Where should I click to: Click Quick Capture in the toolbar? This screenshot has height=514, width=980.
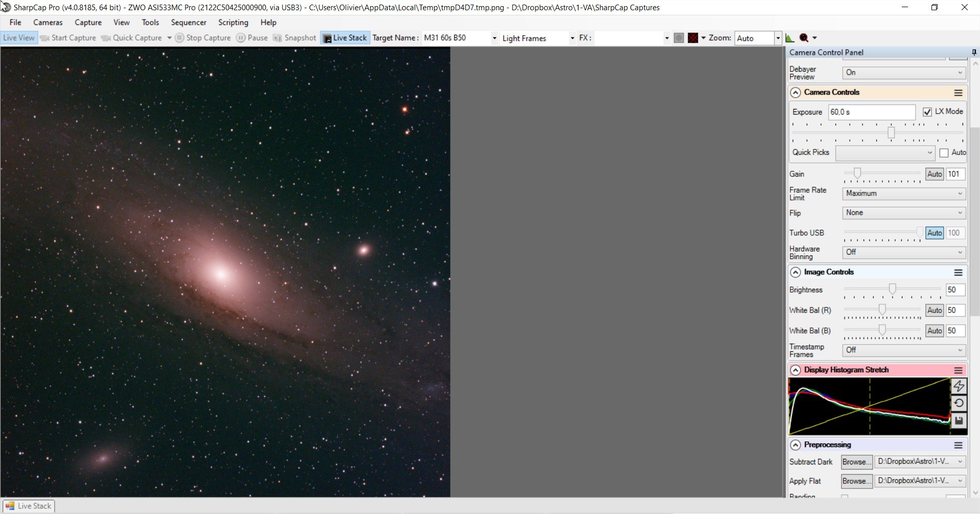click(x=132, y=38)
